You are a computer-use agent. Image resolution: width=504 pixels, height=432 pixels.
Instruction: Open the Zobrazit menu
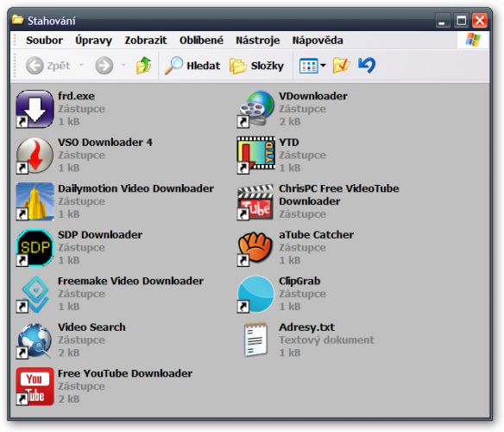pyautogui.click(x=146, y=41)
